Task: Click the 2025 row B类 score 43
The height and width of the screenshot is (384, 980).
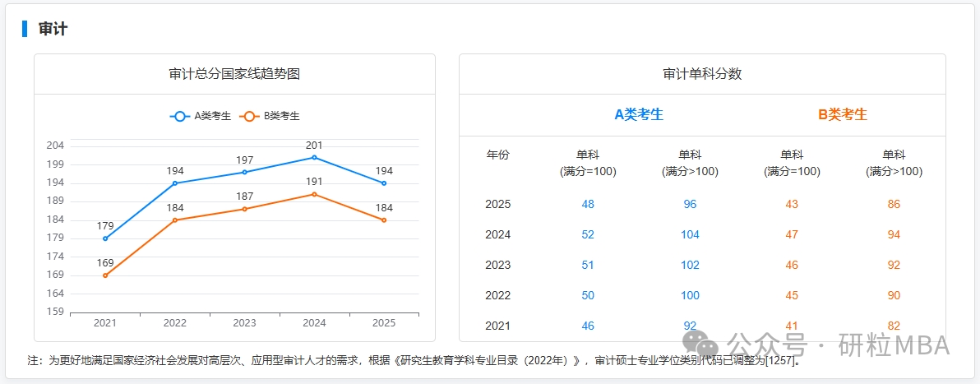Action: [x=792, y=205]
